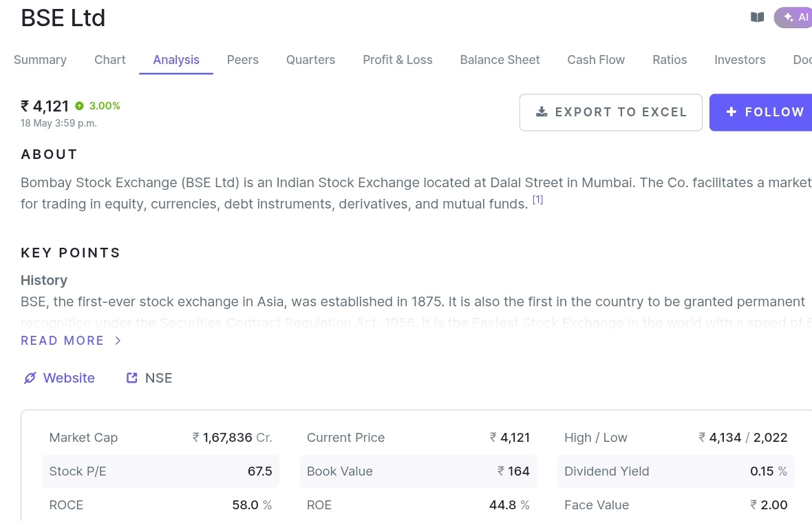812x521 pixels.
Task: Go to the Peers tab
Action: click(243, 60)
